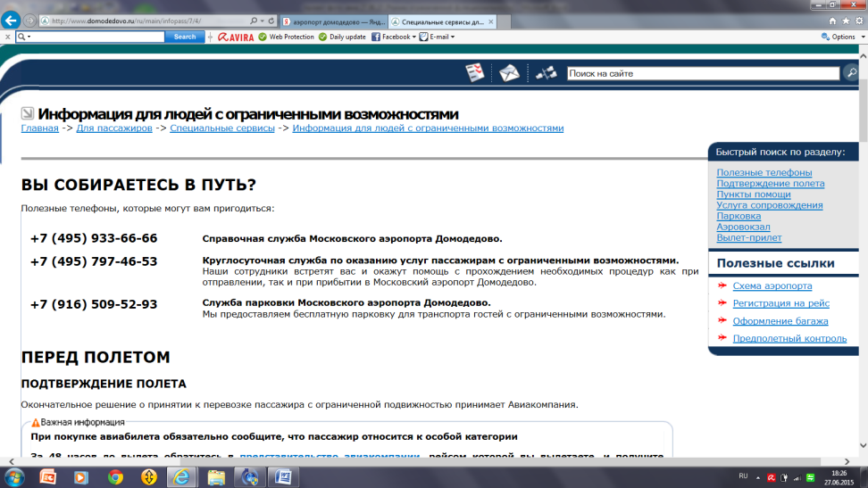Open the Avira toolbar Options menu
Viewport: 868px width, 488px height.
[839, 37]
